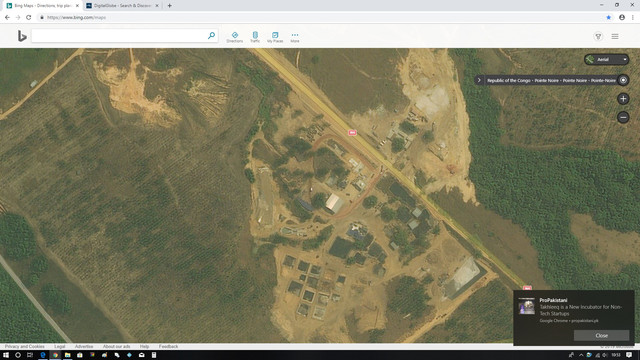Screen dimensions: 640x360
Task: Open the About our ads link
Action: 116,347
